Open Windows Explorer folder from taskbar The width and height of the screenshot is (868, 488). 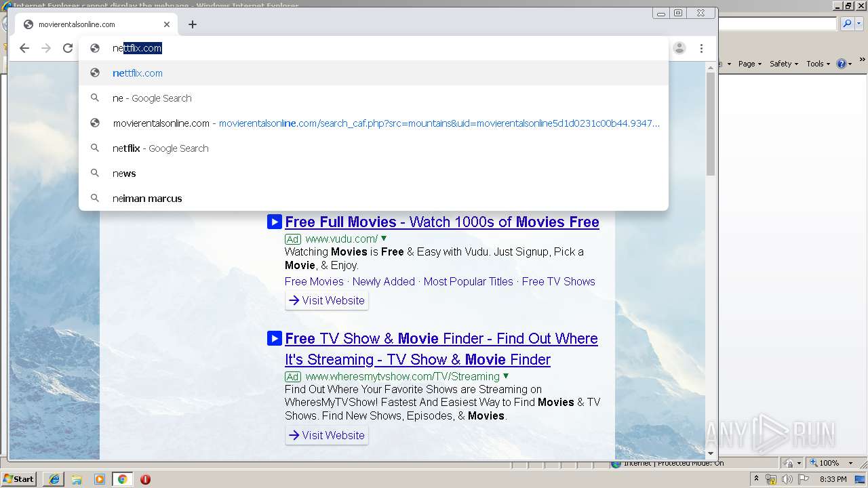pyautogui.click(x=77, y=479)
